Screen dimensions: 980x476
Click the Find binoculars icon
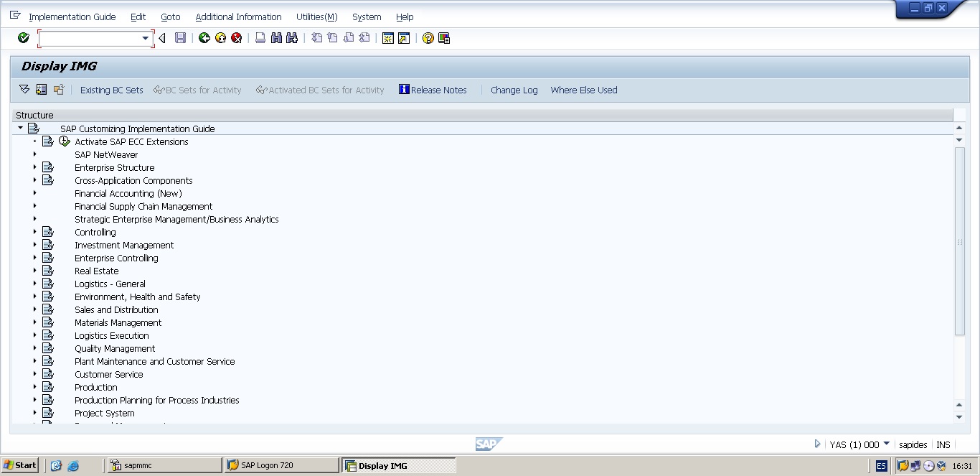(x=276, y=38)
